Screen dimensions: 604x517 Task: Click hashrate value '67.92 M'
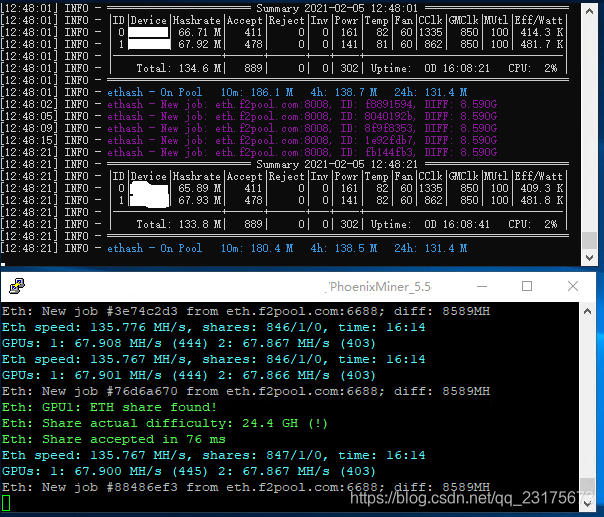(200, 44)
